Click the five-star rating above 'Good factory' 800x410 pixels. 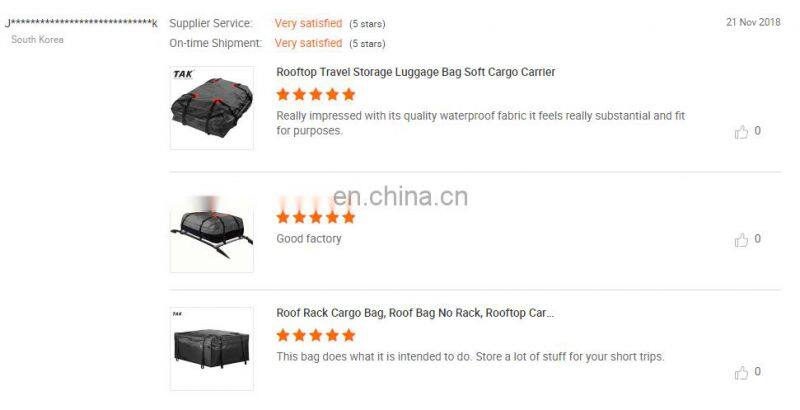click(x=316, y=217)
